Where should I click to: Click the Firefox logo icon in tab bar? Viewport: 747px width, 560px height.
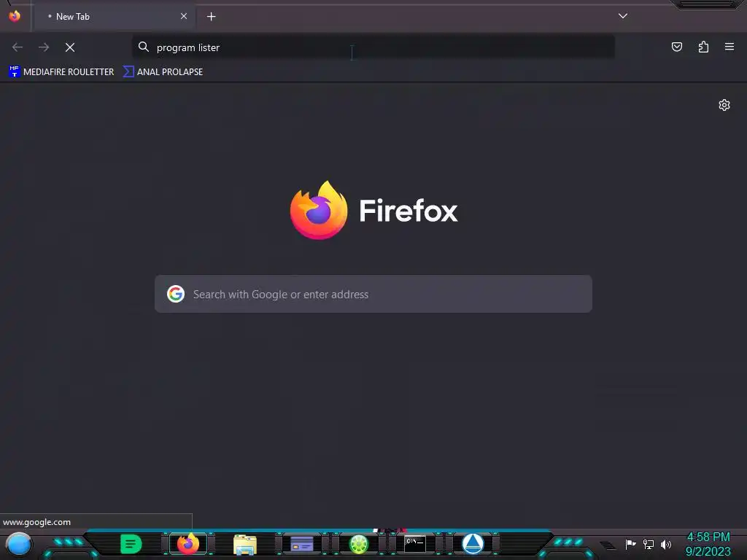click(x=15, y=16)
